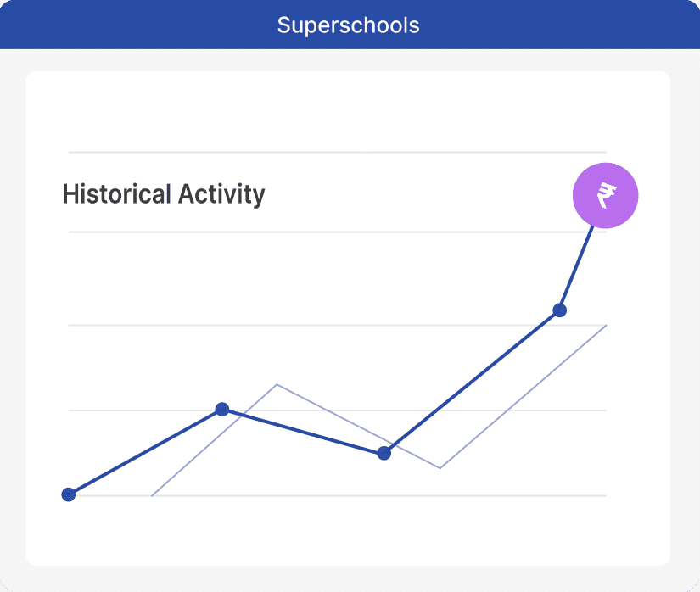The image size is (700, 592).
Task: Click the lowest dip of the thin light line
Action: (440, 467)
